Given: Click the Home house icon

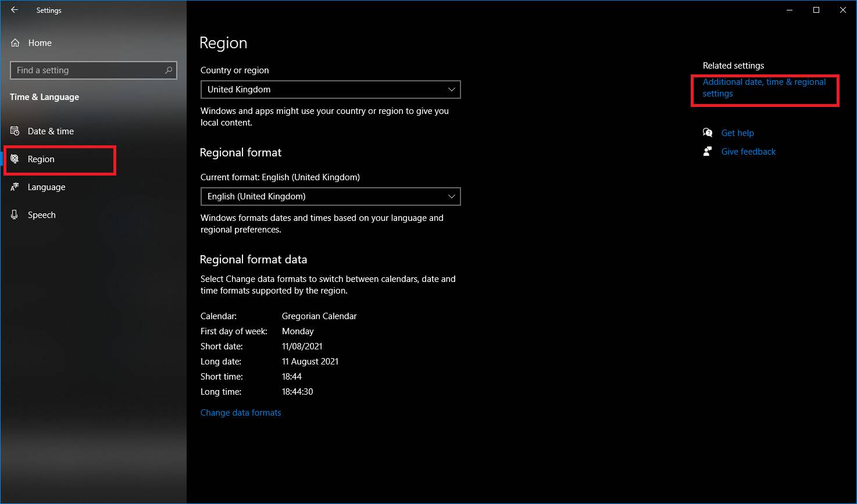Looking at the screenshot, I should (x=16, y=43).
